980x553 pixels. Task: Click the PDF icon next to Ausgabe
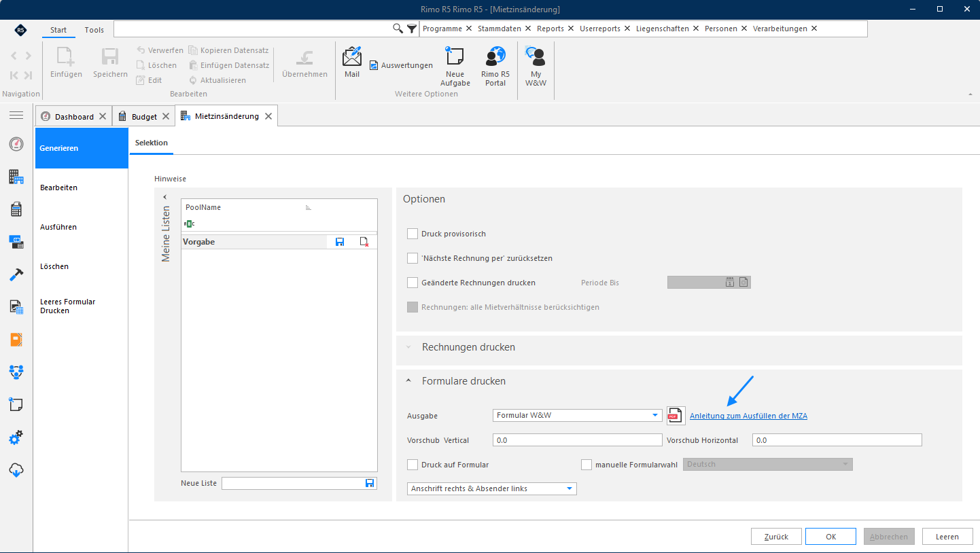(676, 416)
